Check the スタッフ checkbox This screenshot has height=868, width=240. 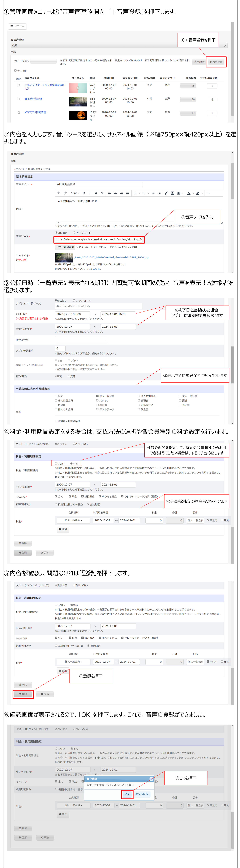(97, 400)
